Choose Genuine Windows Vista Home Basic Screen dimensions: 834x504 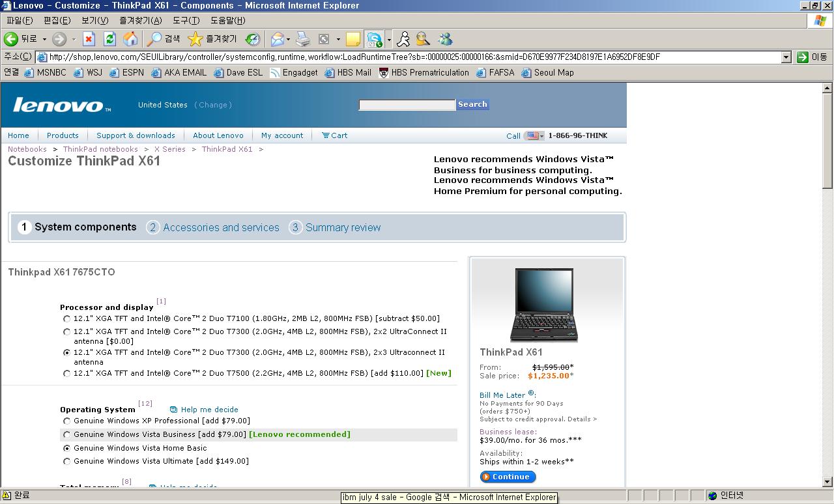(x=66, y=449)
